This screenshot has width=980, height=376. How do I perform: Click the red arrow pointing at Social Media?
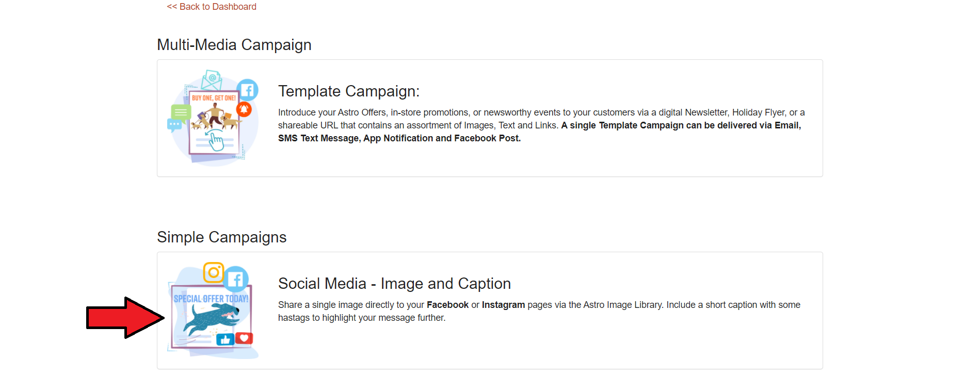[x=124, y=317]
